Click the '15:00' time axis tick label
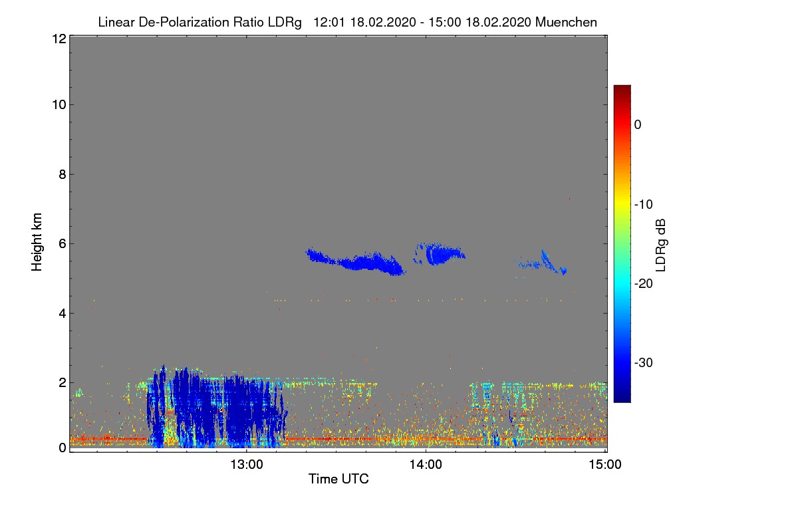 [x=604, y=465]
